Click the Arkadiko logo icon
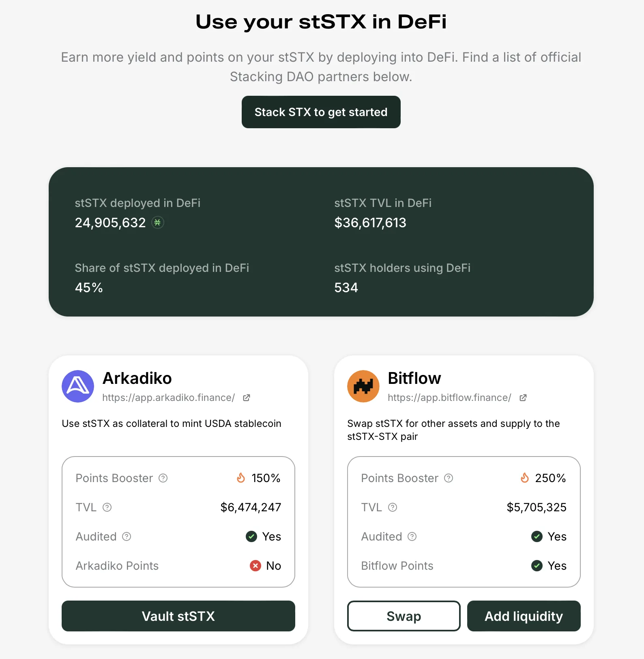Viewport: 644px width, 659px height. coord(78,386)
